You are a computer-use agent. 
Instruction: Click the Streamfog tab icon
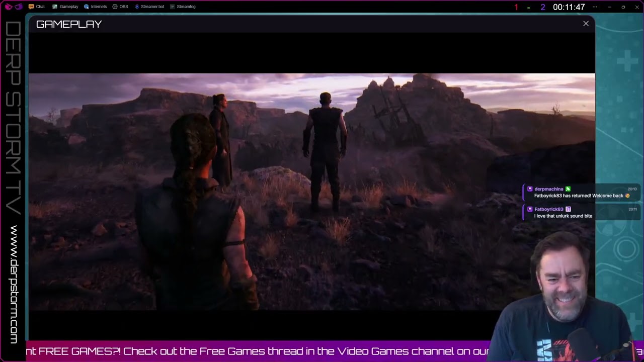[x=173, y=7]
